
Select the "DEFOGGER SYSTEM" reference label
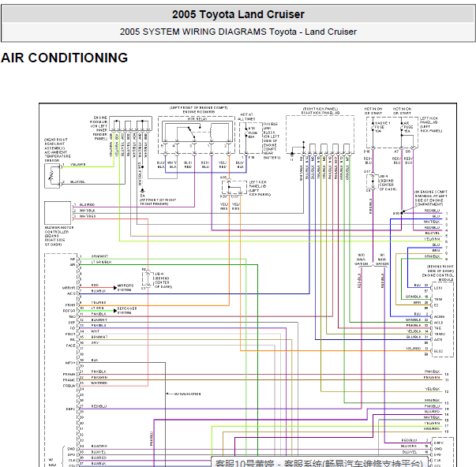point(127,310)
